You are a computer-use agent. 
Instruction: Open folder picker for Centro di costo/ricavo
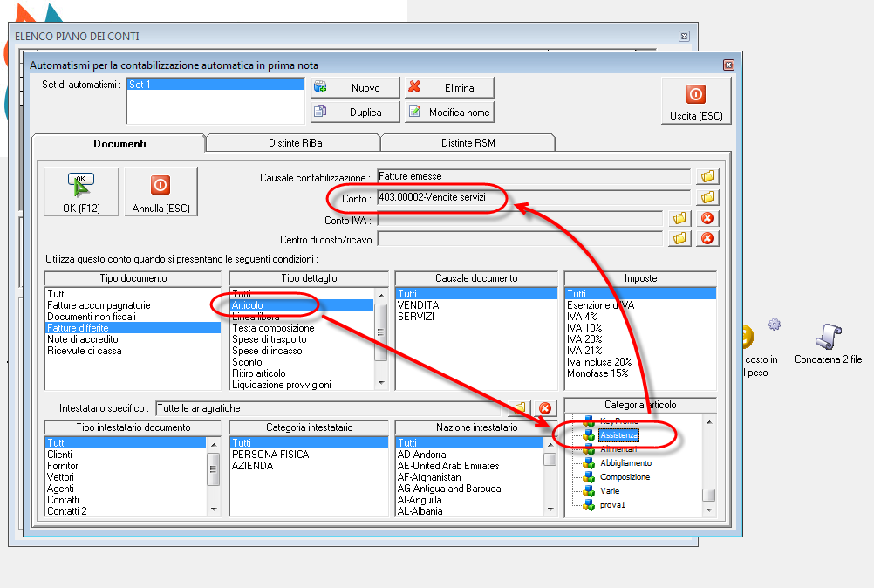(679, 238)
